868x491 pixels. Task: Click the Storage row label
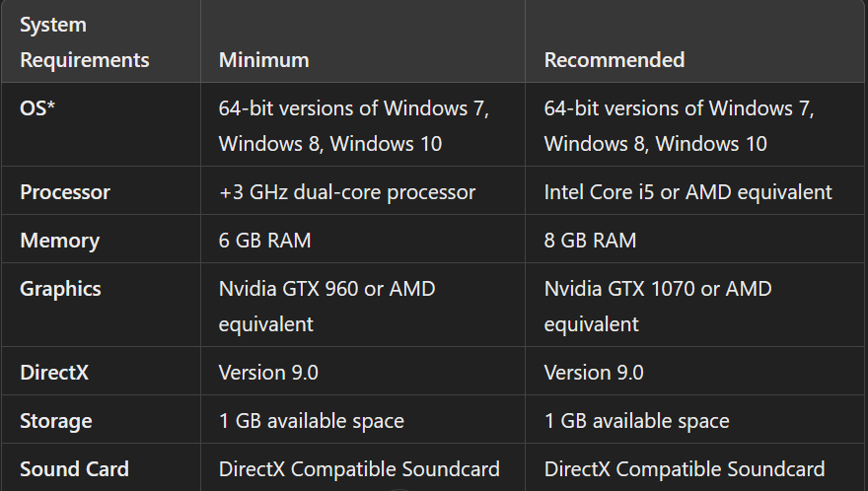pos(55,421)
